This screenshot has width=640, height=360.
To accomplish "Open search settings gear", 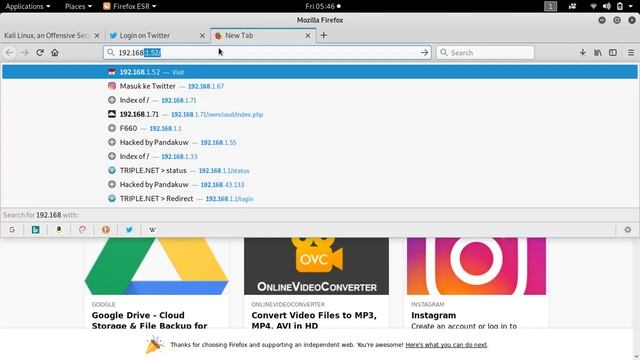I will [628, 230].
